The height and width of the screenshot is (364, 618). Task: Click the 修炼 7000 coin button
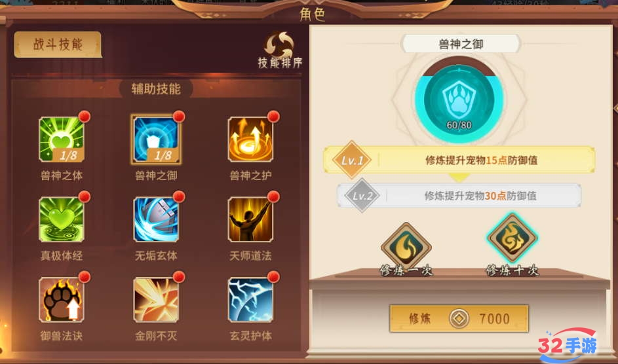pyautogui.click(x=459, y=318)
